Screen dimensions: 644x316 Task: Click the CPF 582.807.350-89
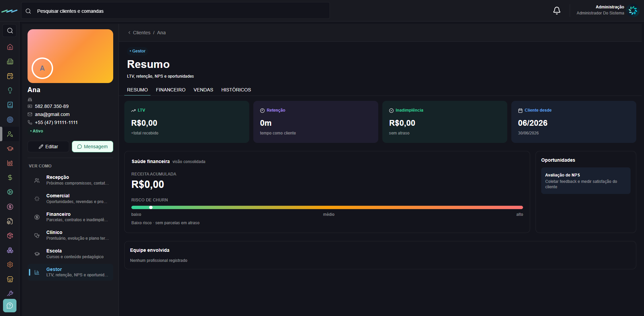click(x=52, y=106)
